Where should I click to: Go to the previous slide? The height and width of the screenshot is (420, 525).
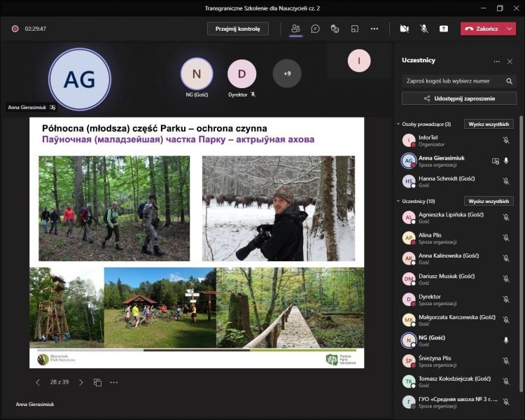[x=38, y=382]
